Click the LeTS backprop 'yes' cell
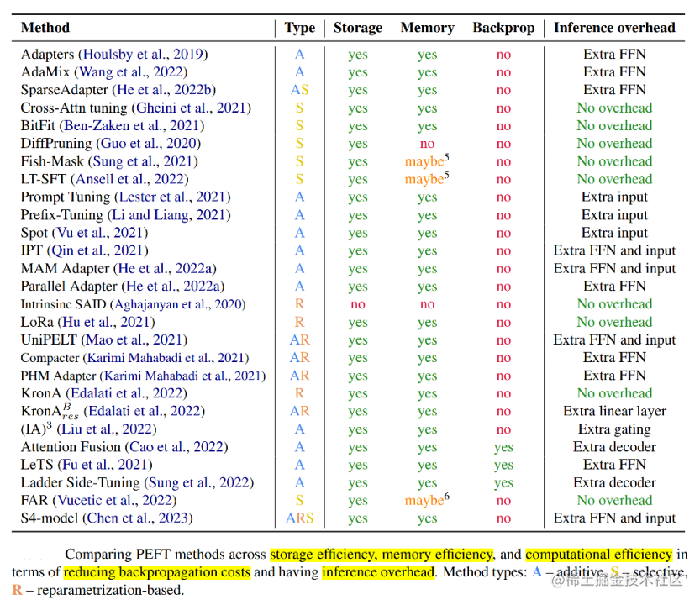700x605 pixels. click(503, 466)
